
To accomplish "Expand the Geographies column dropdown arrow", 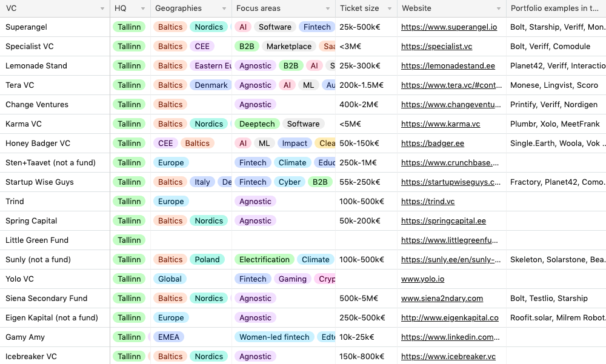I will coord(224,8).
